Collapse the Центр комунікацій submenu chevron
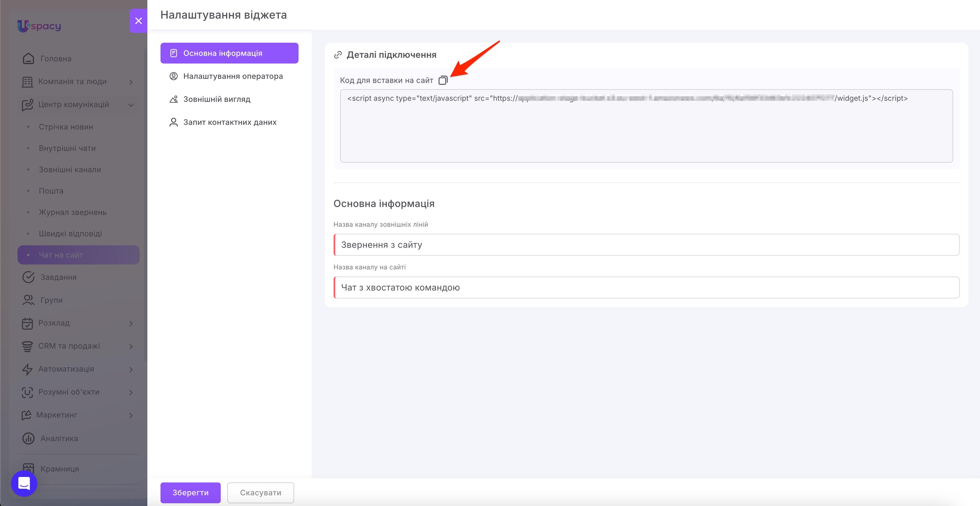980x506 pixels. (131, 105)
